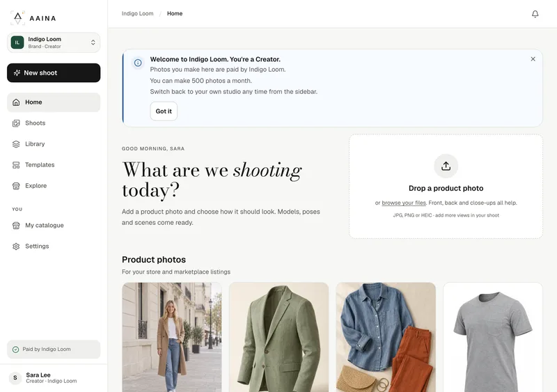The width and height of the screenshot is (557, 392).
Task: Open the Sara Lee profile menu
Action: click(x=54, y=378)
